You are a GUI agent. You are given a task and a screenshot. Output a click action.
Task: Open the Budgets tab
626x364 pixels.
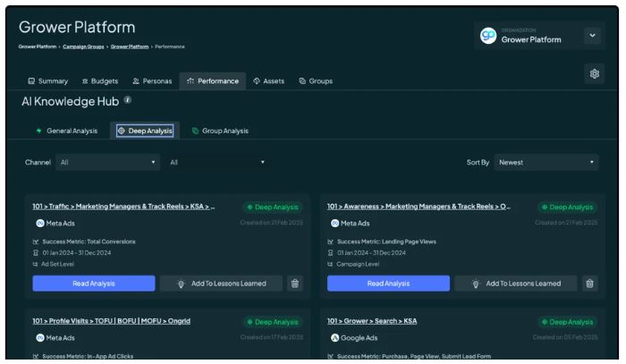(100, 81)
